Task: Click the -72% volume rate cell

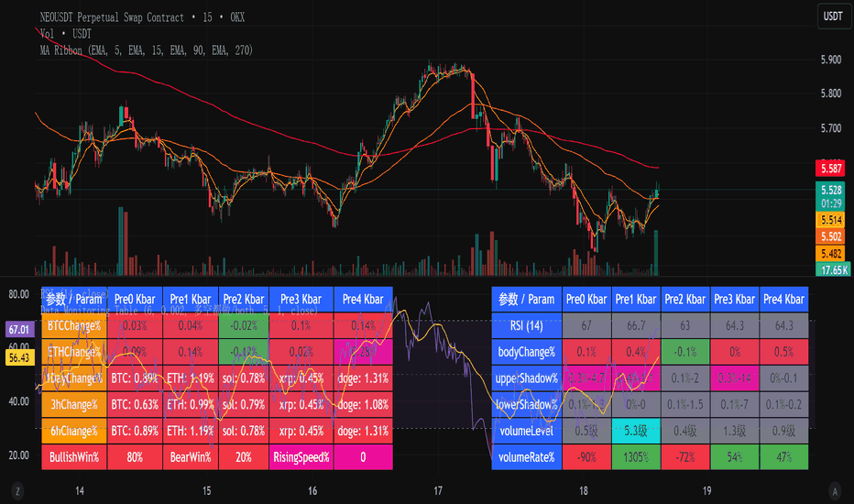Action: point(685,457)
